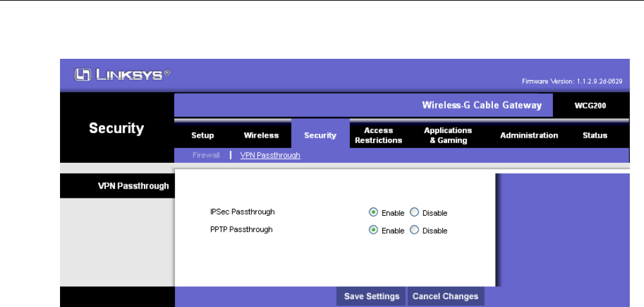Click the Linksys logo
The image size is (644, 307).
(x=123, y=75)
